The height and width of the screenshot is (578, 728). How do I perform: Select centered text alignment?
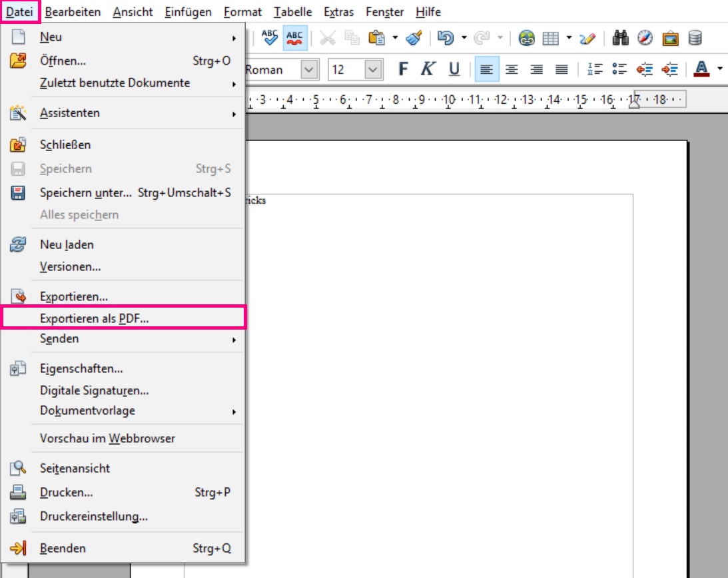tap(512, 69)
